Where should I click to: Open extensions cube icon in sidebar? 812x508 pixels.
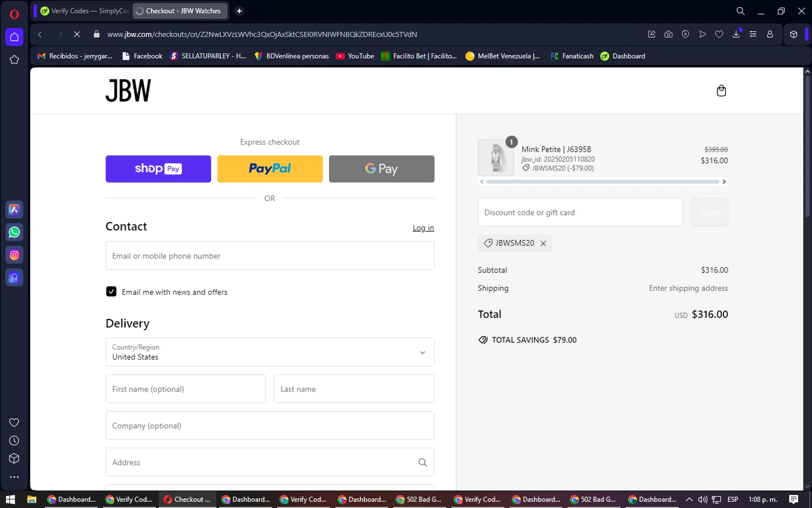coord(15,459)
